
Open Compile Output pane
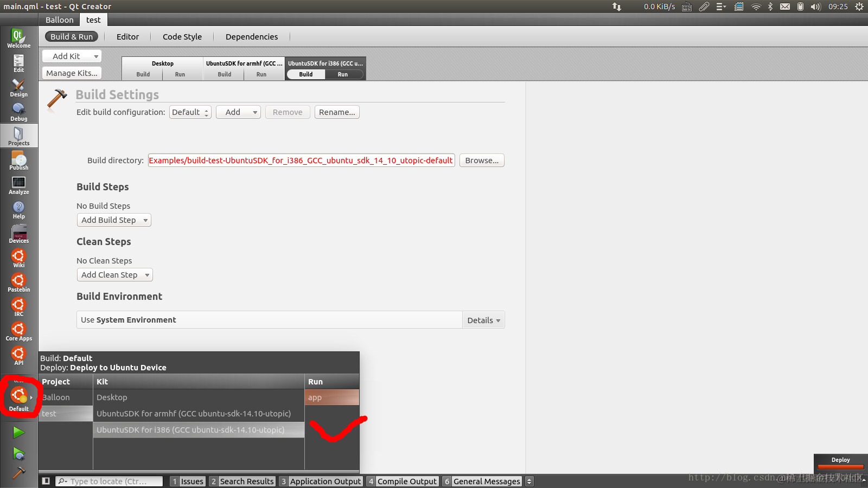tap(402, 481)
